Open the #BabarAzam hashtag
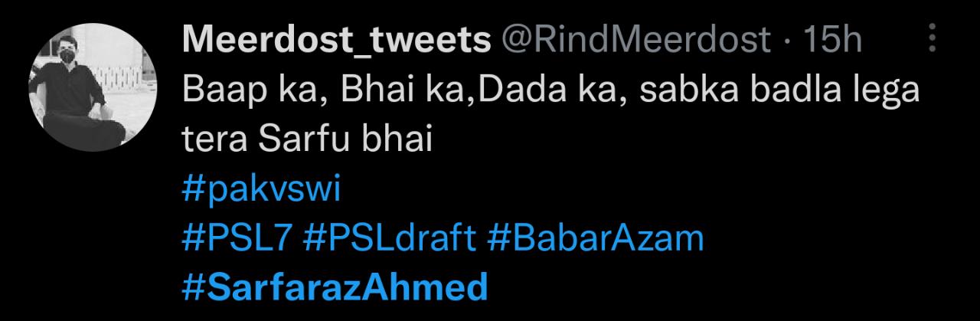The width and height of the screenshot is (980, 321). point(595,240)
